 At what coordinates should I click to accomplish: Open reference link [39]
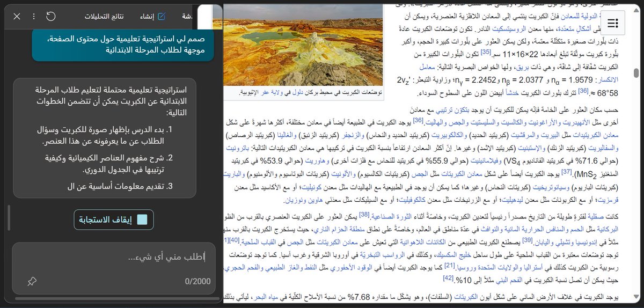[527, 239]
